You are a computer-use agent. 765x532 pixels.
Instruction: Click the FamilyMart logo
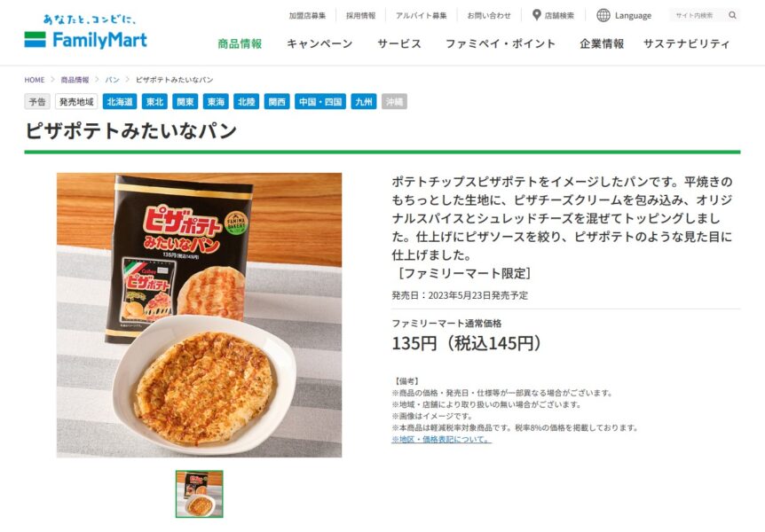click(86, 33)
